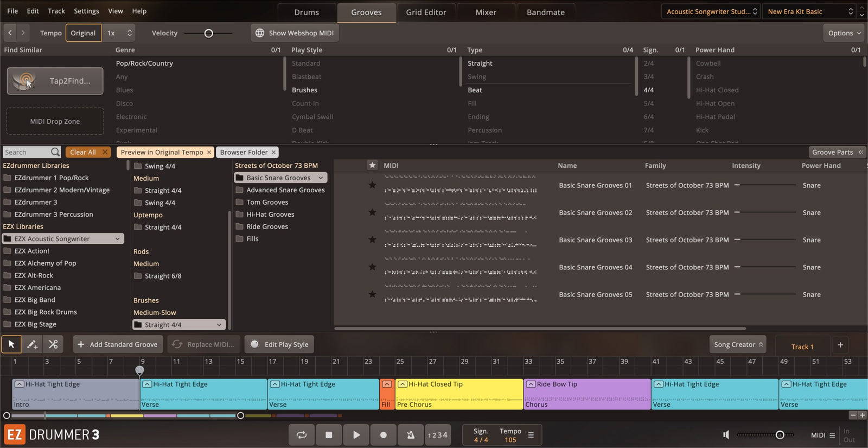Image resolution: width=868 pixels, height=448 pixels.
Task: Click Show Webshop MIDI
Action: 295,33
